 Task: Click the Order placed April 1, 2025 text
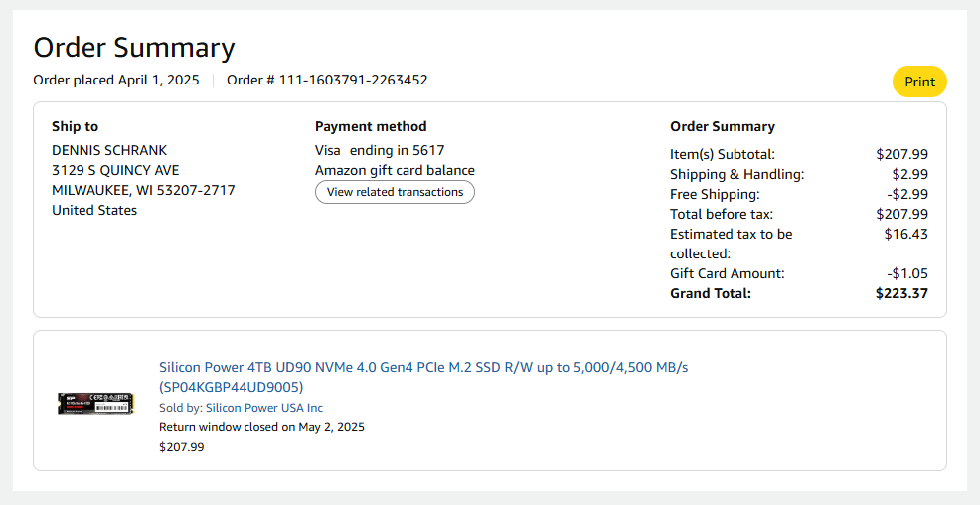click(x=116, y=80)
